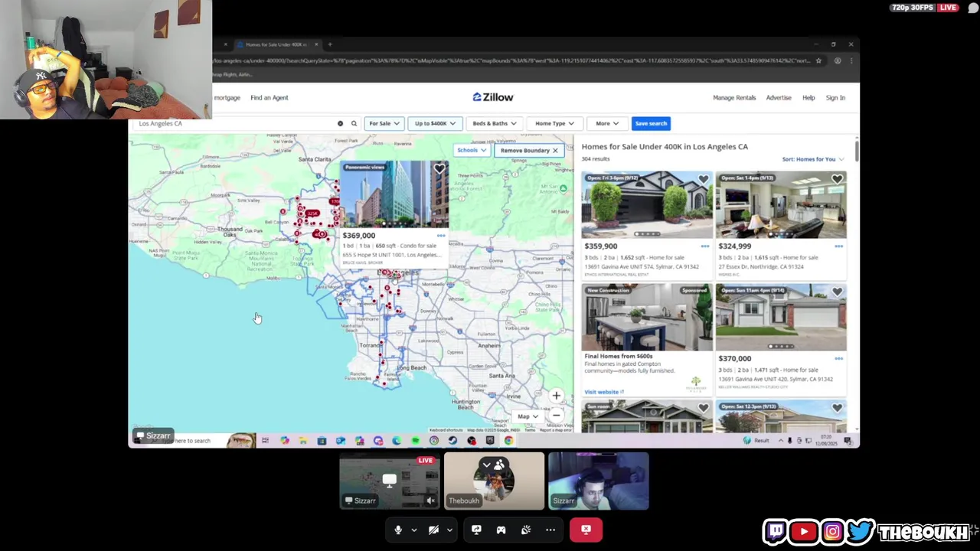Click the Zillow logo
Viewport: 980px width, 551px height.
click(x=493, y=97)
